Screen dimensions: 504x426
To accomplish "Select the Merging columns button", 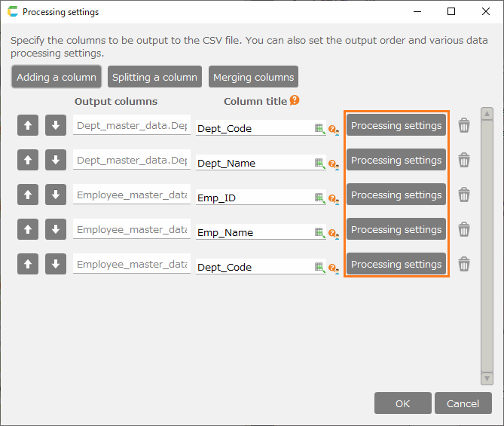I will [x=253, y=77].
